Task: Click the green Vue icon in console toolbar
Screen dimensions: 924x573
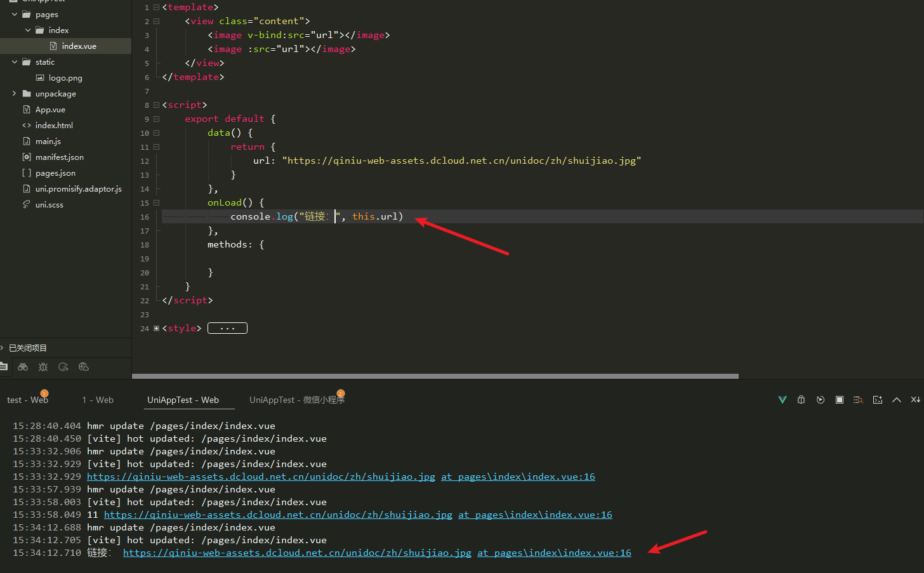Action: pyautogui.click(x=782, y=400)
